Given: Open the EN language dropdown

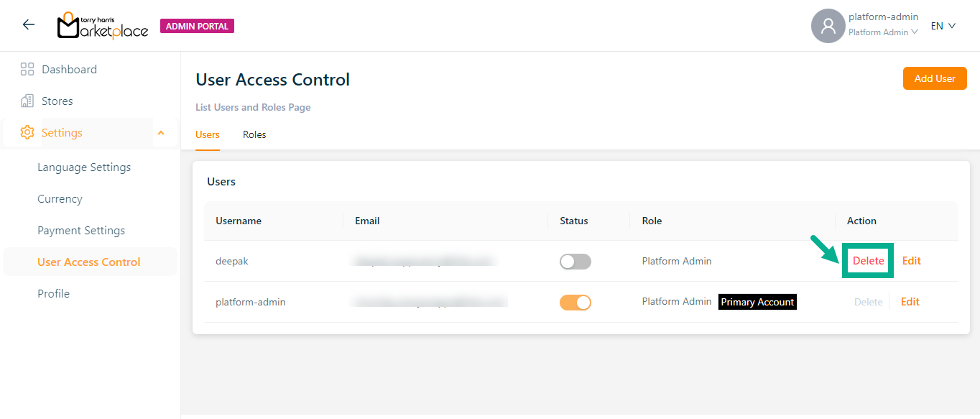Looking at the screenshot, I should tap(943, 26).
